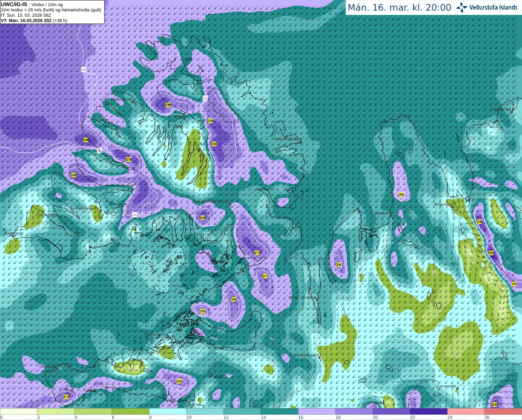Click the Patreksfjörður station label

click(x=48, y=215)
